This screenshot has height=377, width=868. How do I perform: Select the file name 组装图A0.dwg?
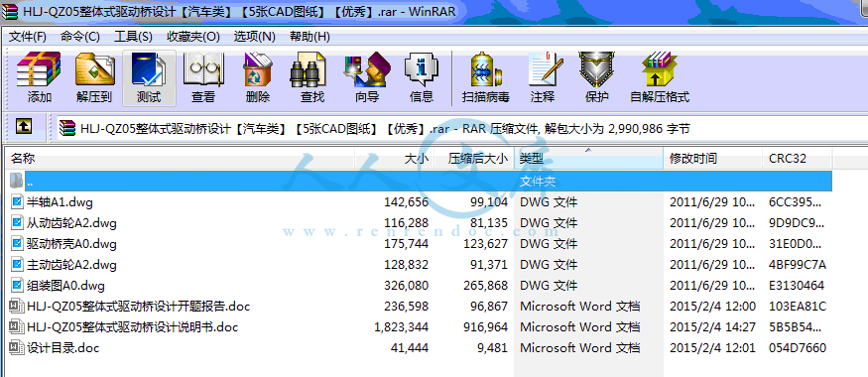(x=65, y=286)
